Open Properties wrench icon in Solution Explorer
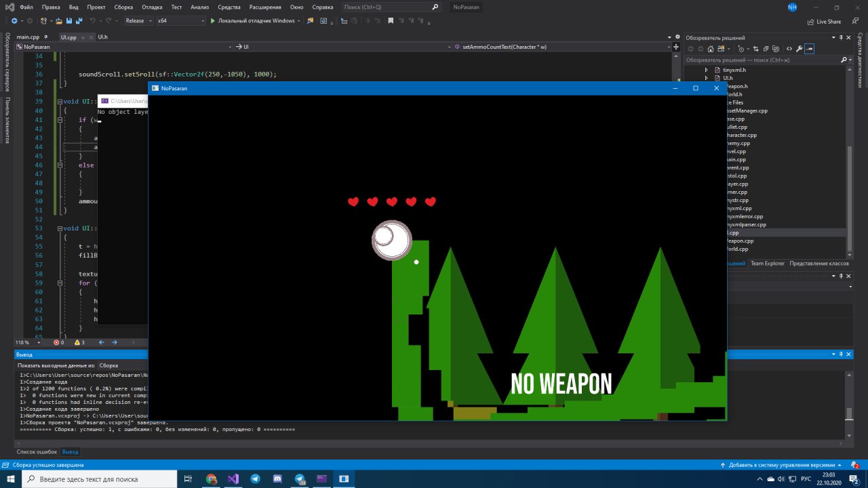 click(x=799, y=49)
